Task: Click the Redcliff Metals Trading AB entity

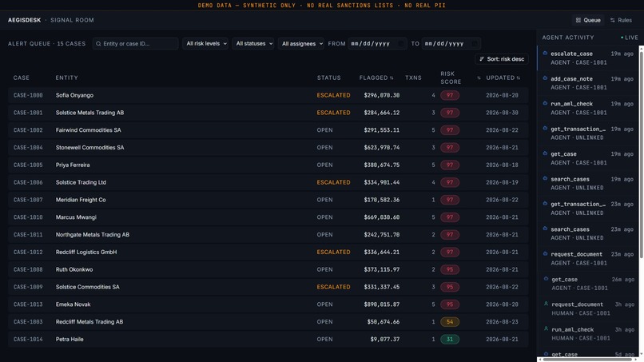Action: click(89, 322)
